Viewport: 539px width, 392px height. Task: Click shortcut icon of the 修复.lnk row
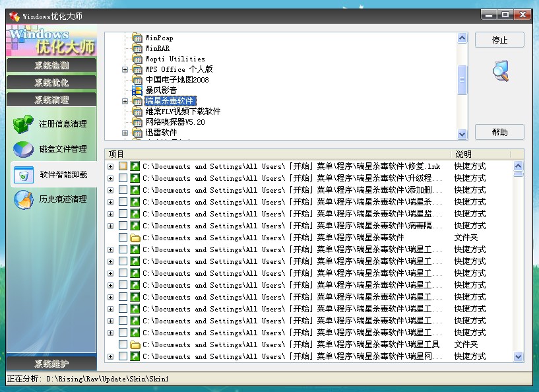click(x=135, y=166)
